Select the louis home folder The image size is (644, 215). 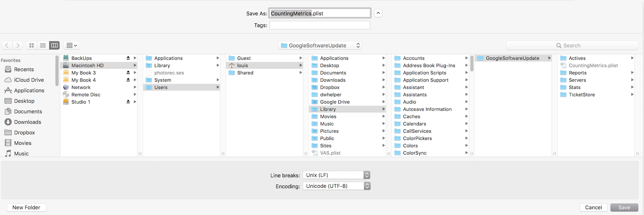(x=265, y=65)
